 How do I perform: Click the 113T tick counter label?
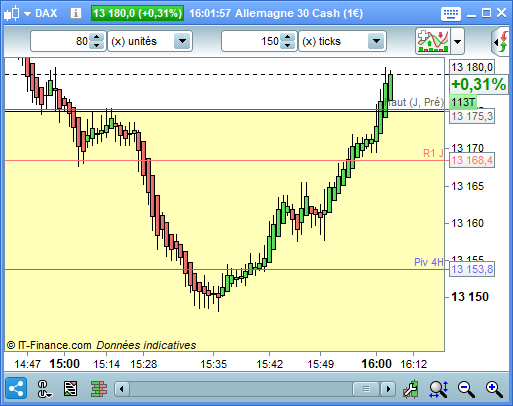463,102
